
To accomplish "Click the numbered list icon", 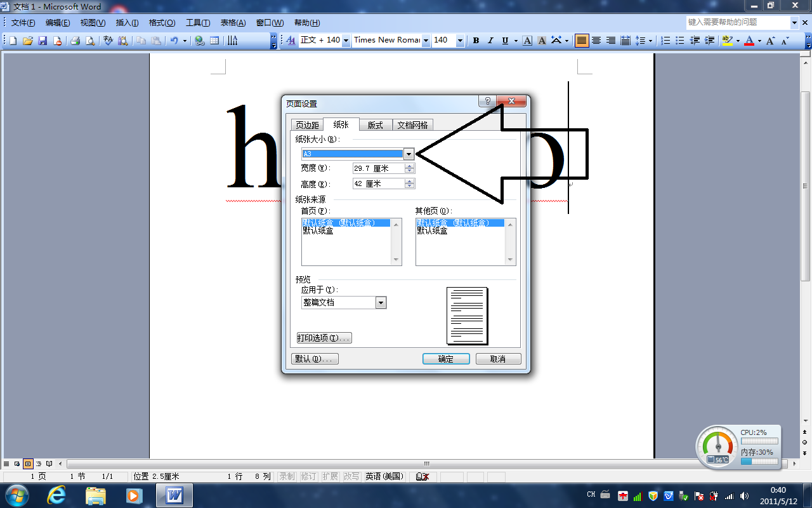I will 665,41.
